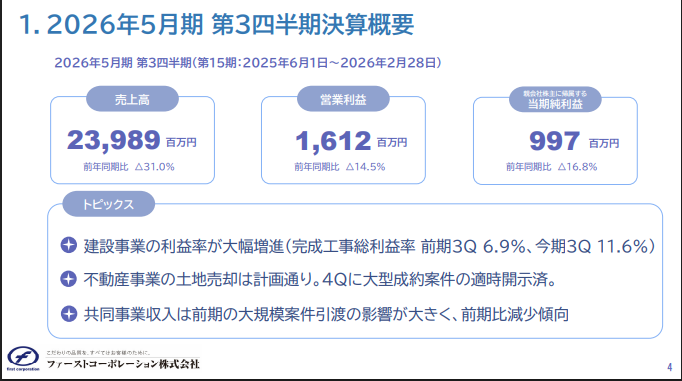This screenshot has height=381, width=682.
Task: Click the 百万円 unit beside 997
Action: click(604, 143)
